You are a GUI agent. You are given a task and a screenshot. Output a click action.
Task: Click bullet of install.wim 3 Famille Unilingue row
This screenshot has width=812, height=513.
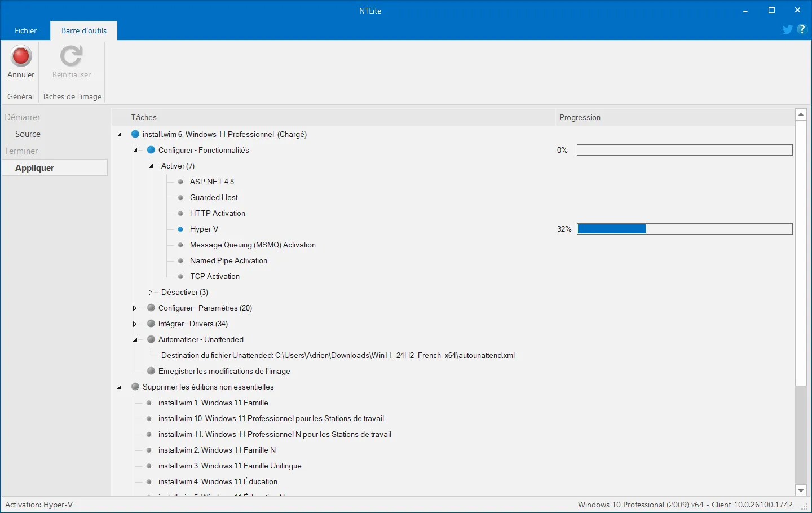tap(149, 466)
